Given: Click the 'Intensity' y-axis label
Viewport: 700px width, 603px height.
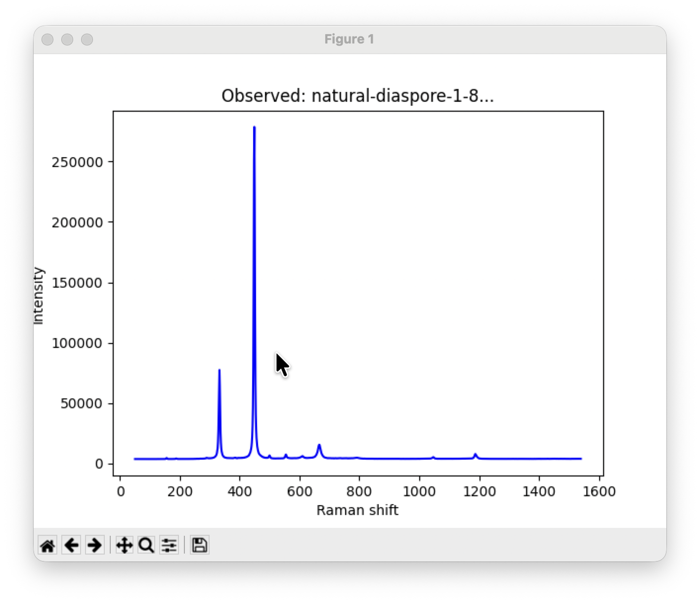Looking at the screenshot, I should click(x=39, y=296).
